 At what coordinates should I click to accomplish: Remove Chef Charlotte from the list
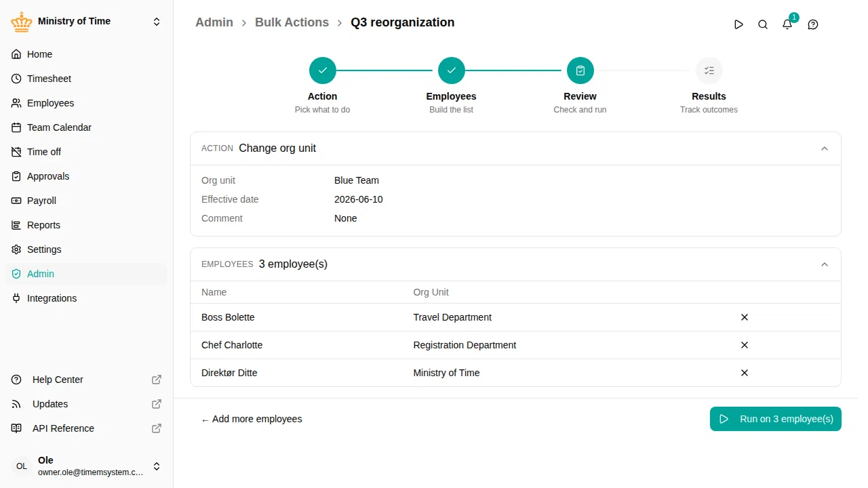coord(745,345)
